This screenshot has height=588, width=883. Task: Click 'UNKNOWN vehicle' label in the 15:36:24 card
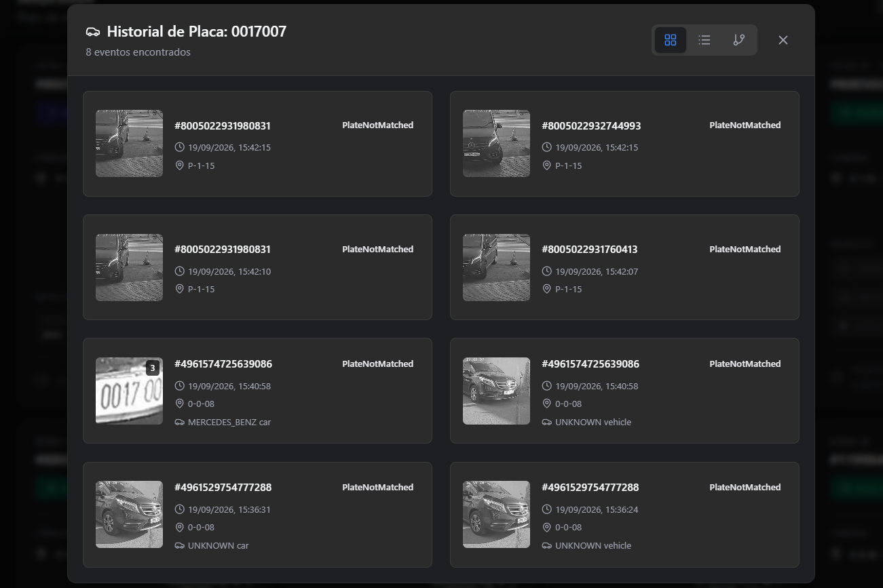tap(593, 545)
